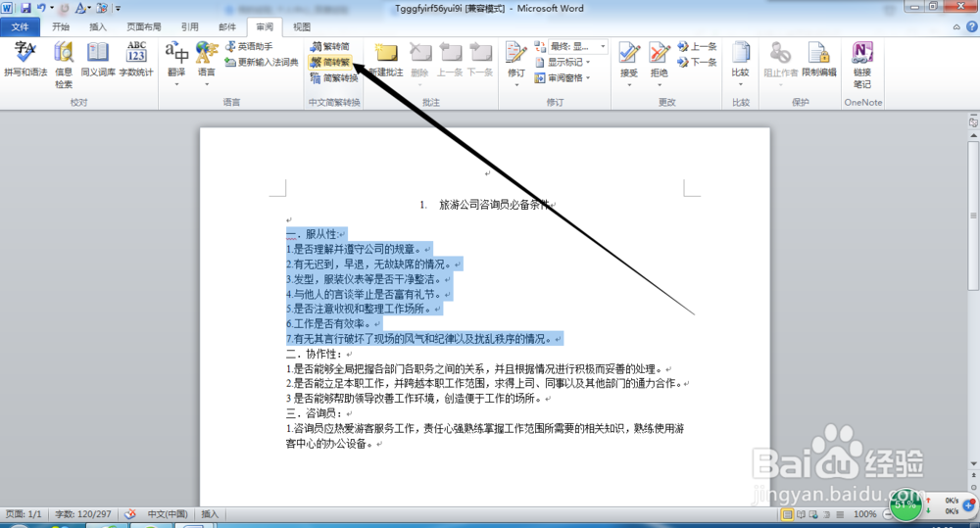Screen dimensions: 980x528
Task: Accept the change (接受)
Action: (629, 63)
